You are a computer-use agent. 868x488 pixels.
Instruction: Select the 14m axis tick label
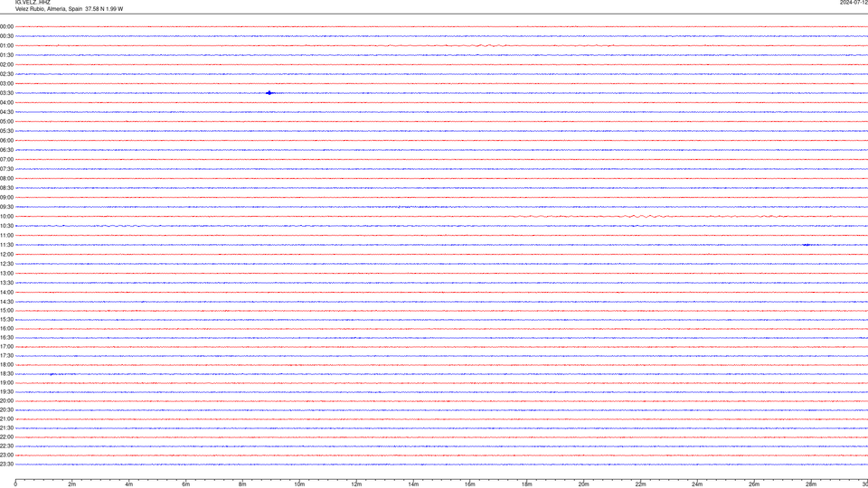[x=413, y=484]
